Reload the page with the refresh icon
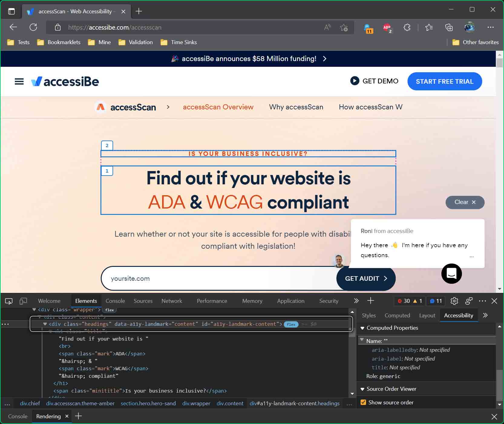The image size is (504, 424). [33, 27]
